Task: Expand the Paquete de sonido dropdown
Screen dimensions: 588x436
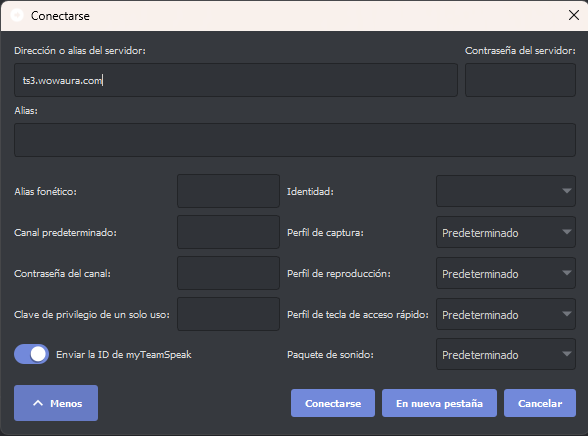Action: click(x=506, y=354)
